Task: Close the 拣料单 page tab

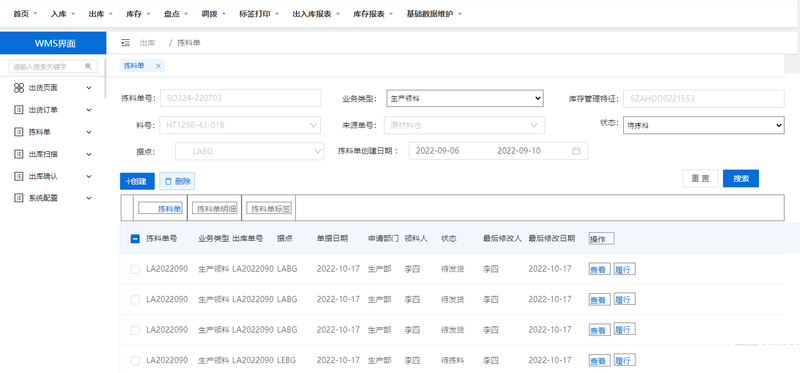Action: [158, 66]
